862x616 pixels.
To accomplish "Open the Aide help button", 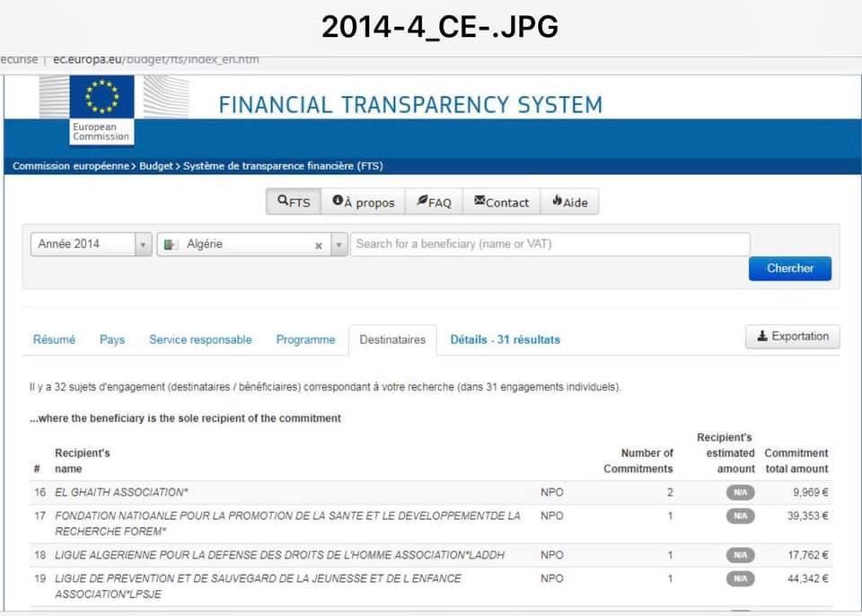I will [x=569, y=202].
